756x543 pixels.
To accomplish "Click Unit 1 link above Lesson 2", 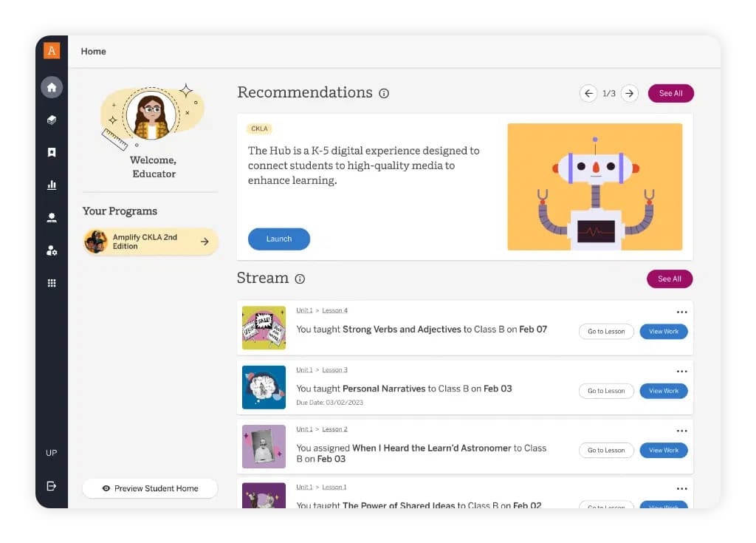I will pos(304,429).
